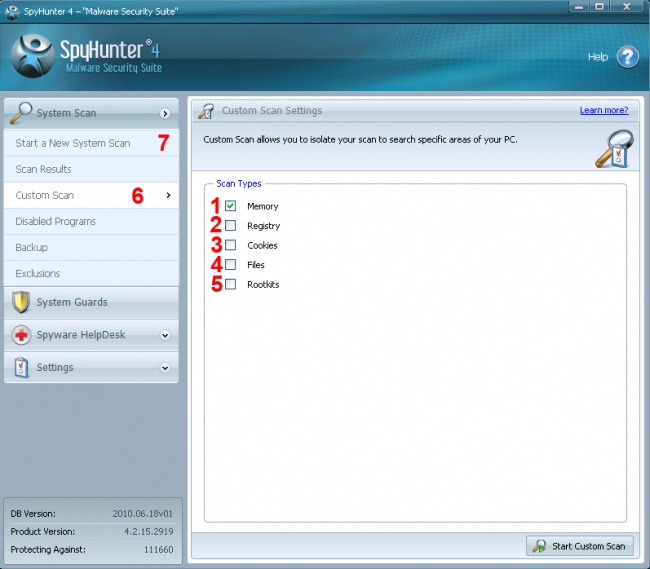Open Scan Results in the sidebar

point(43,169)
